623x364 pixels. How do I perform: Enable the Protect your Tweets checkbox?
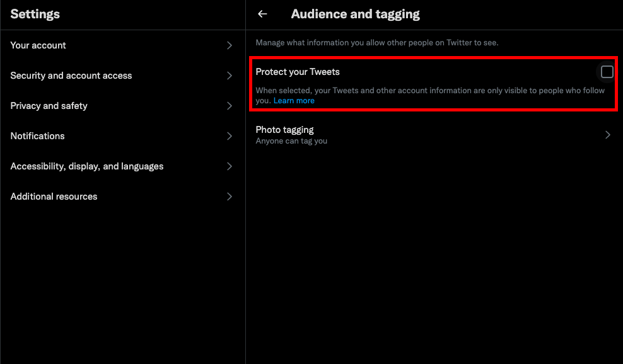(x=605, y=72)
